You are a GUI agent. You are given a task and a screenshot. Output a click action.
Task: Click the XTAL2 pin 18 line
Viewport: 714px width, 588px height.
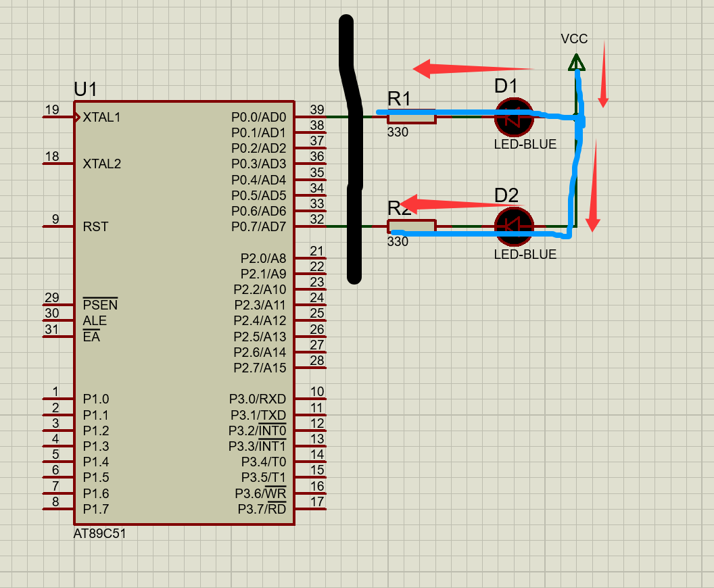pos(58,164)
